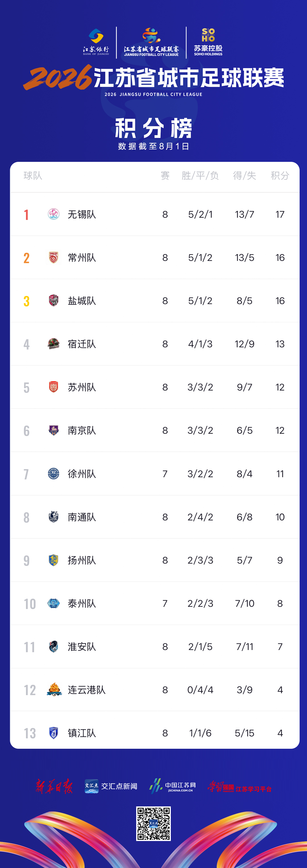The height and width of the screenshot is (868, 307).
Task: Click the Jiangsu Football City League logo
Action: [x=151, y=42]
